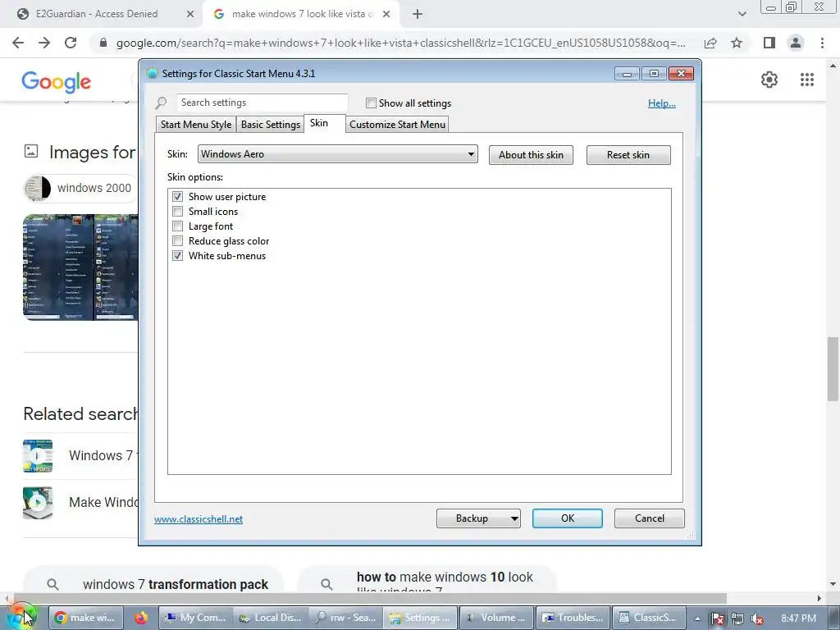The width and height of the screenshot is (840, 630).
Task: Open the www.classicshell.net link
Action: tap(199, 519)
